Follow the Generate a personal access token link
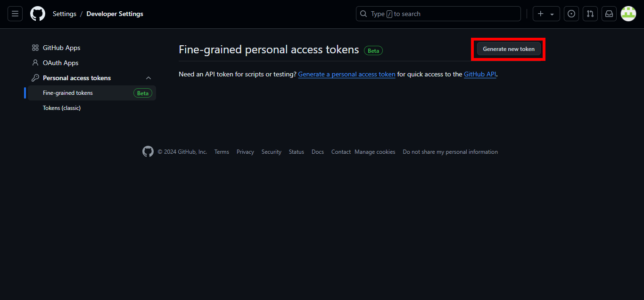644x300 pixels. (x=347, y=74)
